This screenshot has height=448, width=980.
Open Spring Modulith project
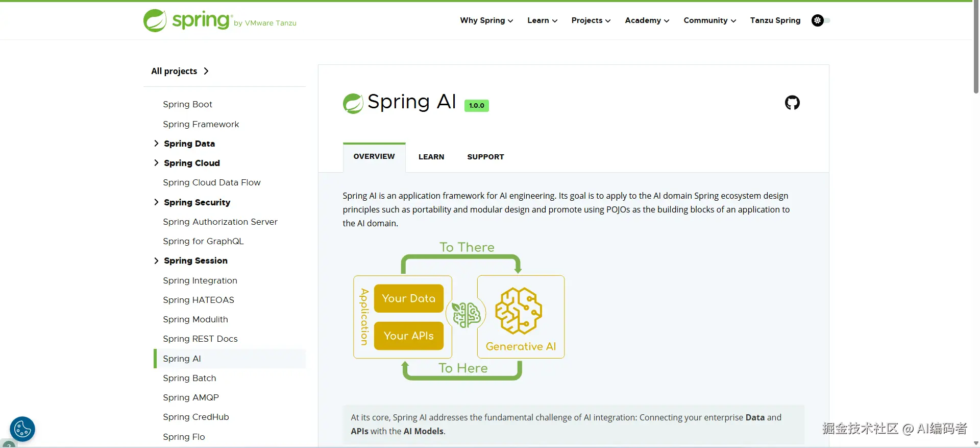pyautogui.click(x=195, y=319)
